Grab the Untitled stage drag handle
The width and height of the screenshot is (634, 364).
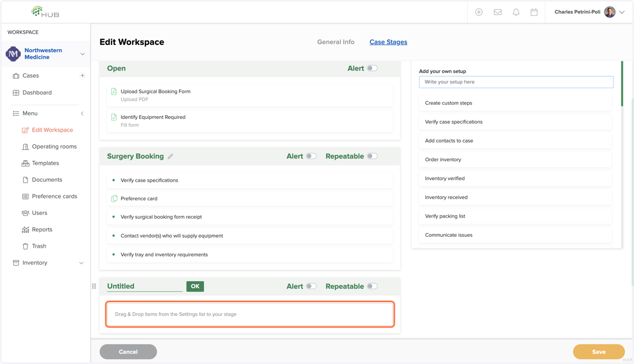pyautogui.click(x=94, y=286)
